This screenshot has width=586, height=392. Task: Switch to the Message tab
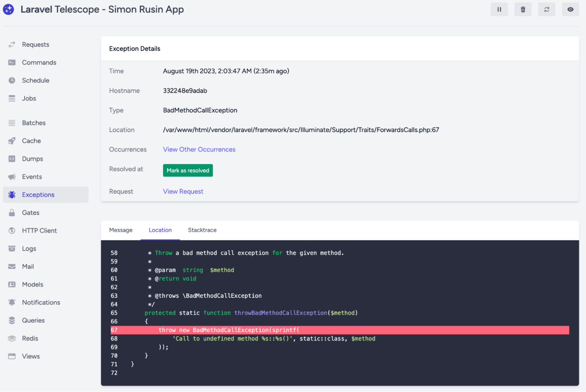121,230
